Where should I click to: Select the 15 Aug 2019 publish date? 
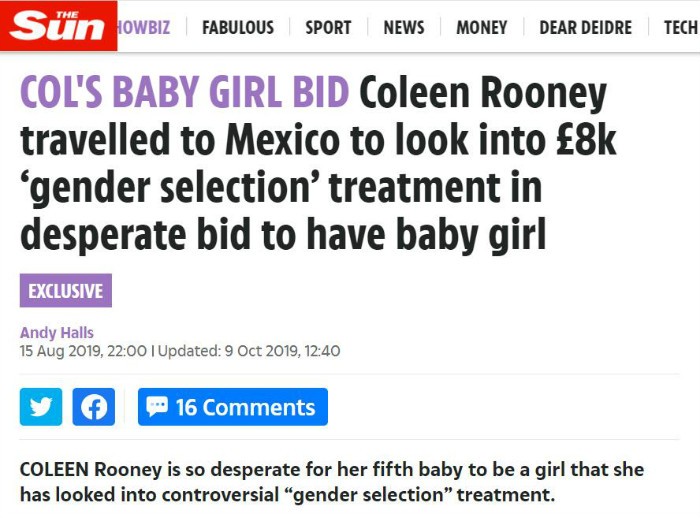click(83, 351)
